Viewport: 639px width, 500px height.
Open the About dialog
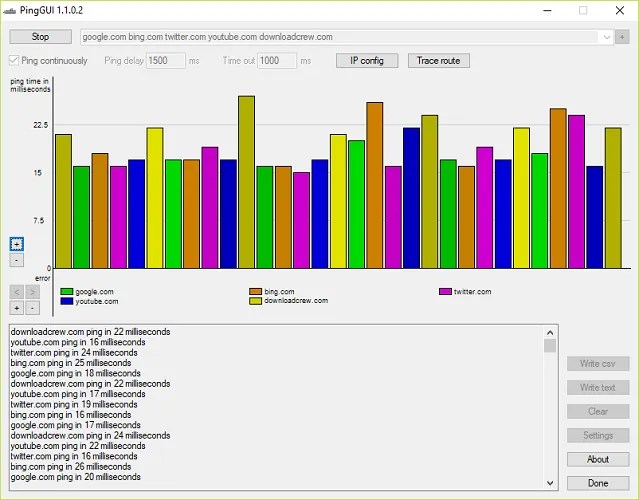point(598,460)
